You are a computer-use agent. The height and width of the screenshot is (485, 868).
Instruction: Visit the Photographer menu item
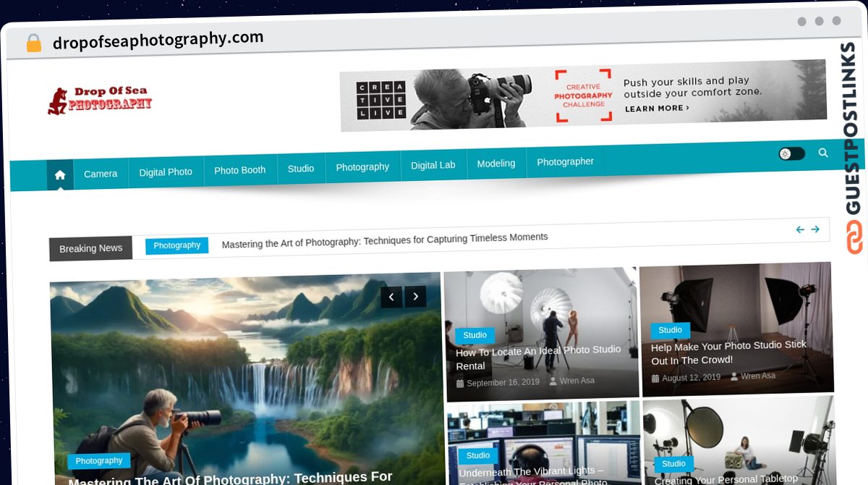tap(566, 161)
